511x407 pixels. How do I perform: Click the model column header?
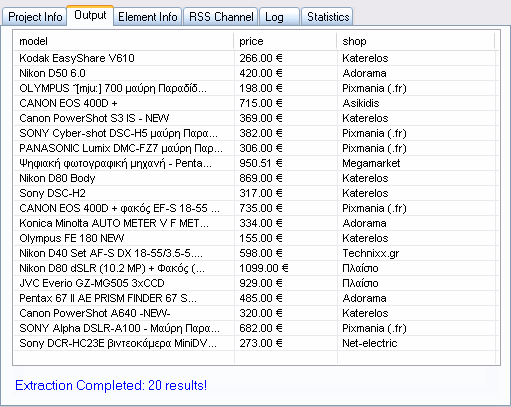point(124,41)
